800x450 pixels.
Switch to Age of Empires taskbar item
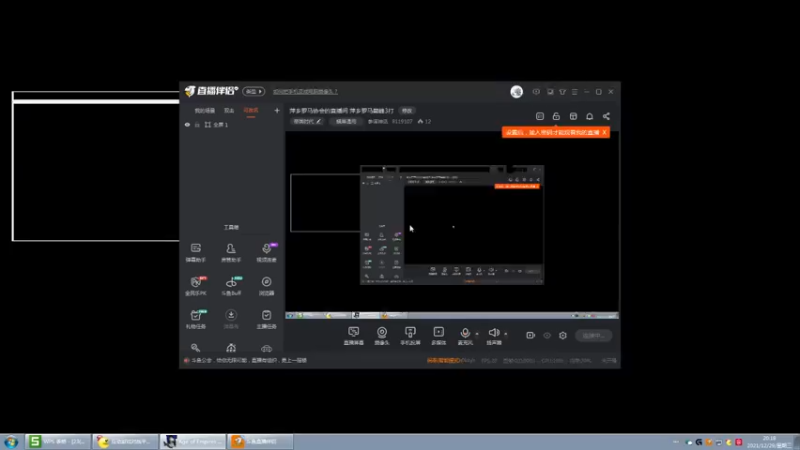(x=192, y=441)
